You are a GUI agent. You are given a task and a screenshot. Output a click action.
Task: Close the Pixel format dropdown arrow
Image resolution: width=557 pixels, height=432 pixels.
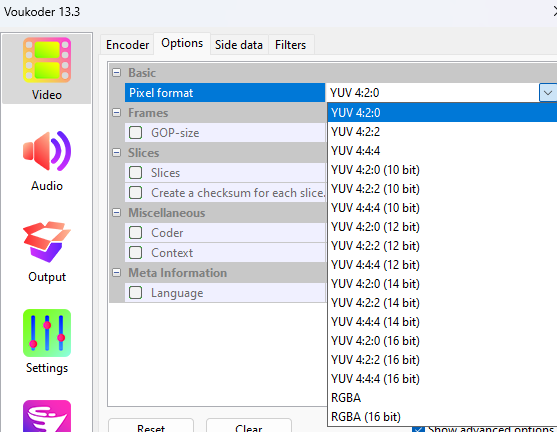548,93
